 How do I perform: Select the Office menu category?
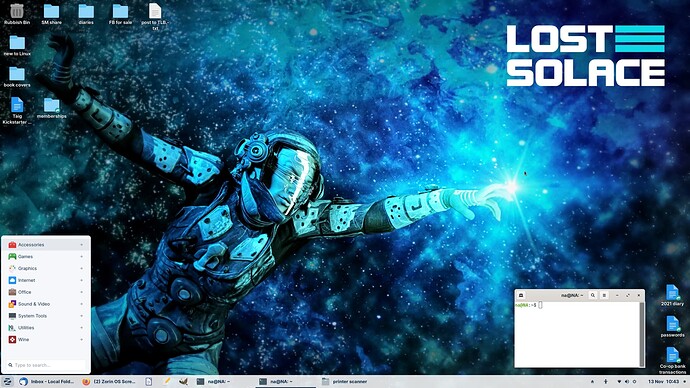pos(46,292)
